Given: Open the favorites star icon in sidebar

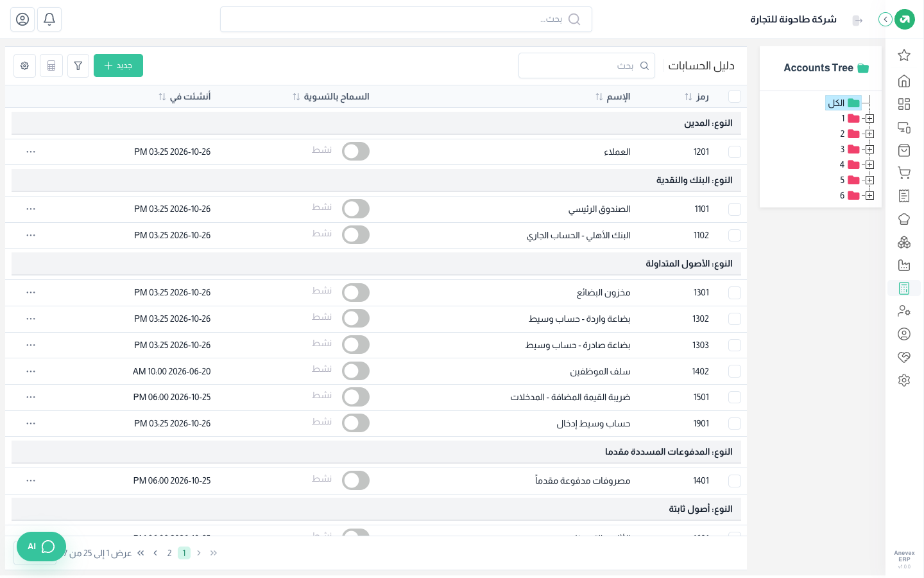Looking at the screenshot, I should 904,55.
